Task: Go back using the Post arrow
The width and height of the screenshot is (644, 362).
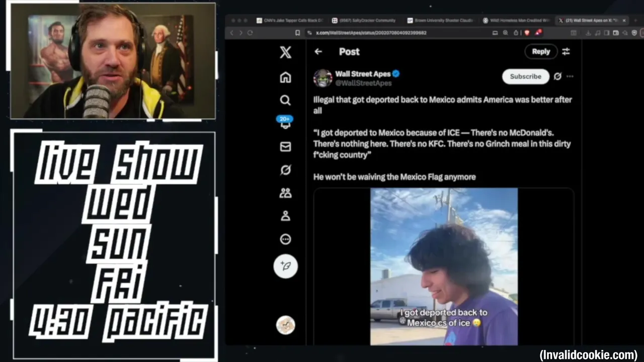Action: [318, 51]
